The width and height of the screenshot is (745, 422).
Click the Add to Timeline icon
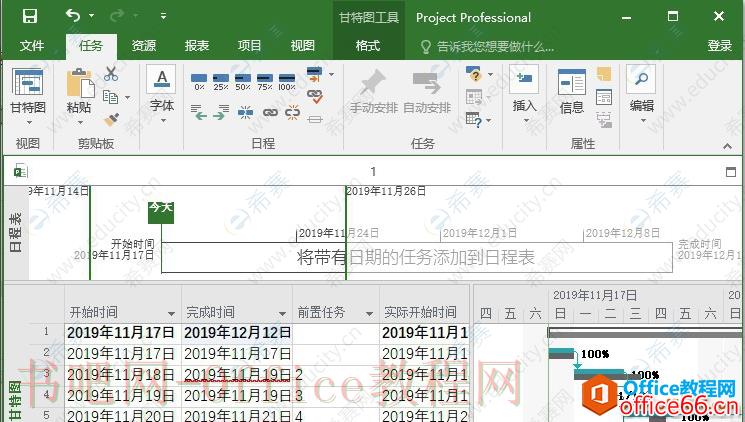point(604,120)
